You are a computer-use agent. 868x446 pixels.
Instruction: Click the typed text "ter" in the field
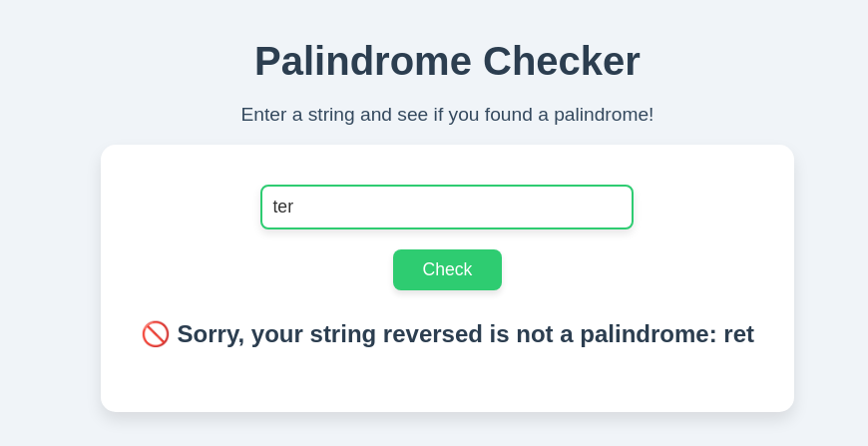[x=283, y=207]
